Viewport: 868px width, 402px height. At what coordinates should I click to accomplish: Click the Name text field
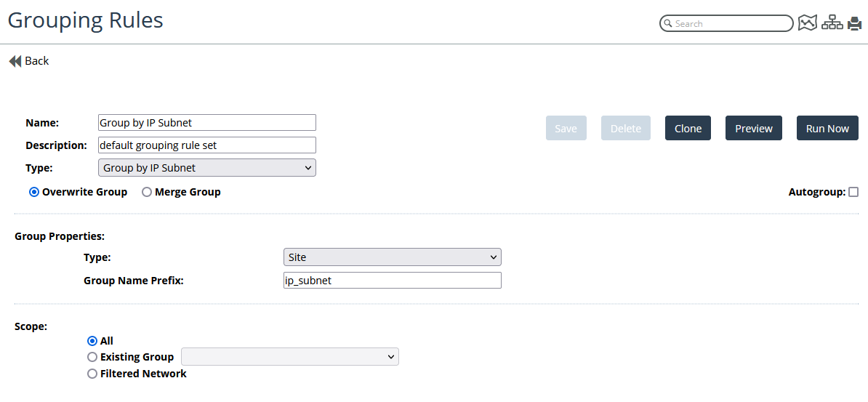[x=207, y=123]
